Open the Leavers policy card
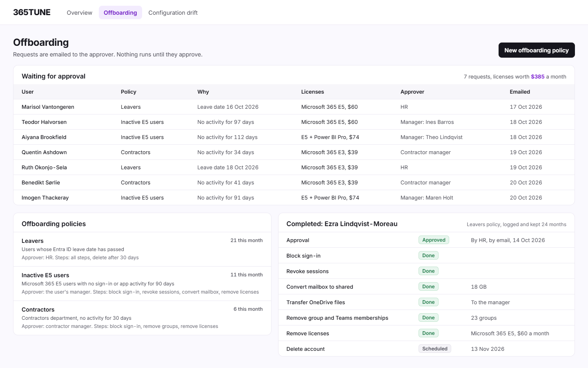 pyautogui.click(x=142, y=249)
